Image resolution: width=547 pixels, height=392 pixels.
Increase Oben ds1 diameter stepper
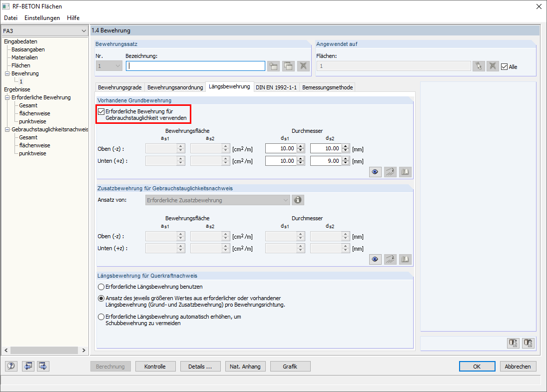pos(301,146)
